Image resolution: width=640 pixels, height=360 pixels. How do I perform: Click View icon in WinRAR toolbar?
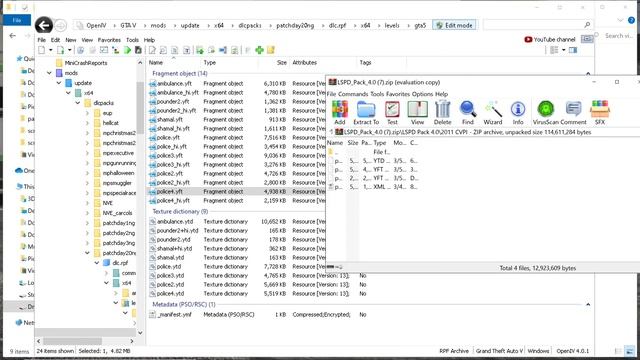coord(417,113)
